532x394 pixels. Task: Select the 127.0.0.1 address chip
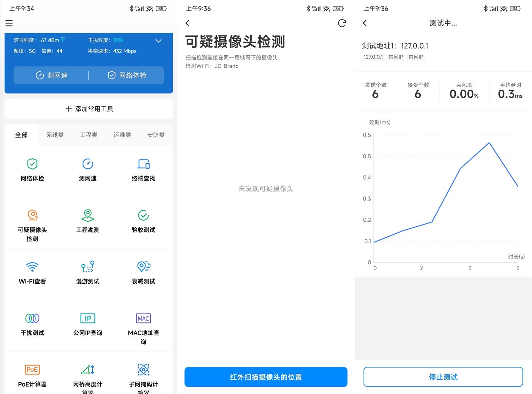(x=373, y=57)
